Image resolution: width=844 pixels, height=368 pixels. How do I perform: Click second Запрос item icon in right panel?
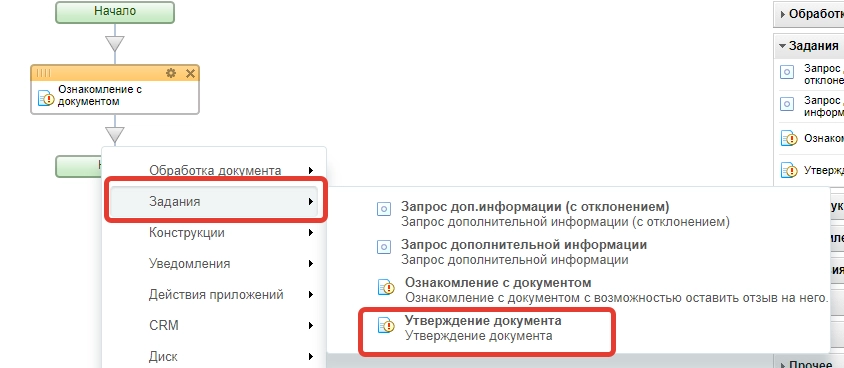pos(787,104)
